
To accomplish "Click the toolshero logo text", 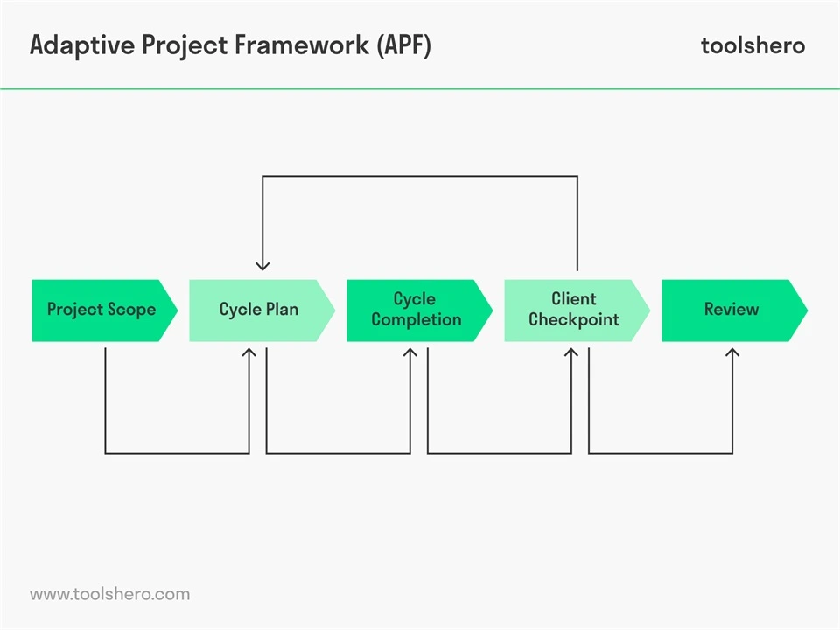I will coord(752,45).
